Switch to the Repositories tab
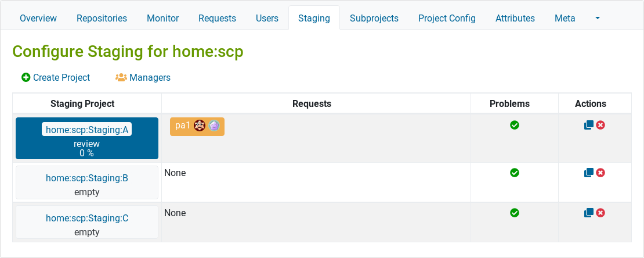This screenshot has height=258, width=644. 102,19
